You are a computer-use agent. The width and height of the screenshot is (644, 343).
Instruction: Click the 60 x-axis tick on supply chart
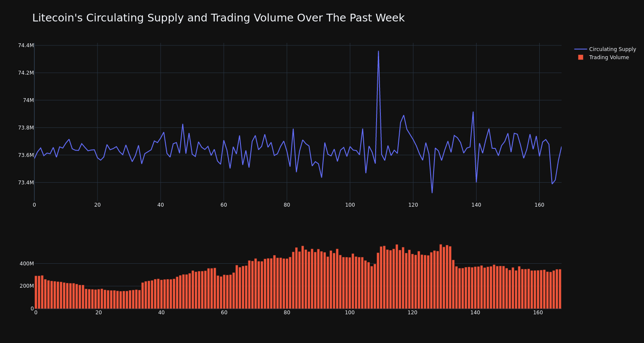(224, 205)
